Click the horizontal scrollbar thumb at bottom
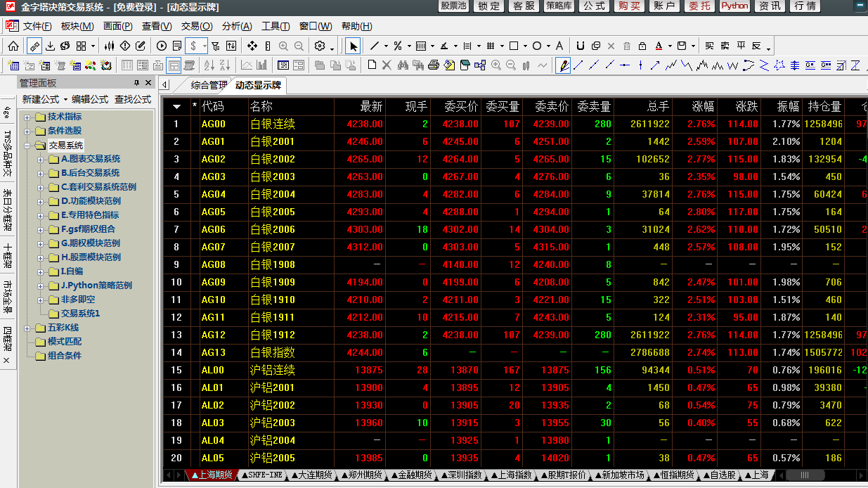This screenshot has width=868, height=488. click(x=805, y=475)
